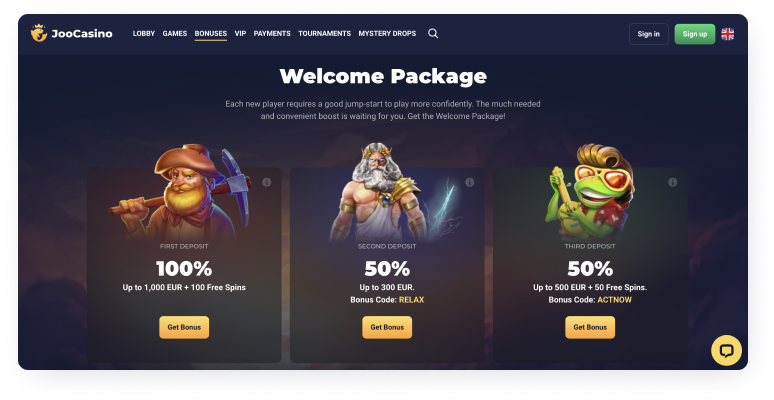Click the green Sign up button
Screen dimensions: 774x400
pos(695,34)
